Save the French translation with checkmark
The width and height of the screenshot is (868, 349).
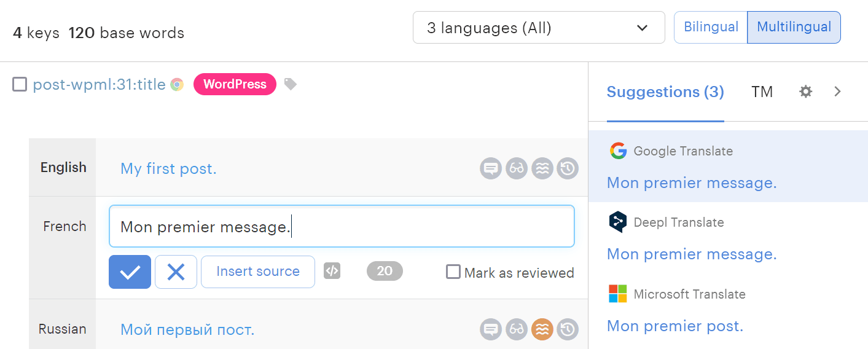coord(130,272)
